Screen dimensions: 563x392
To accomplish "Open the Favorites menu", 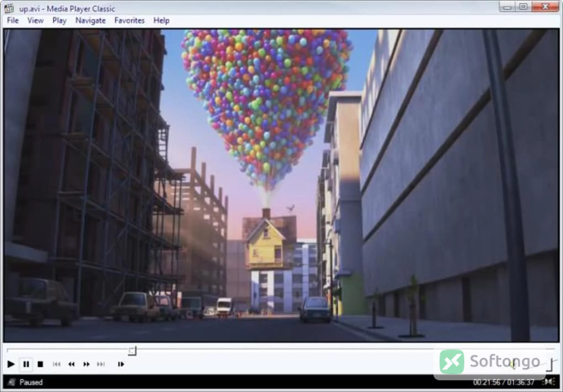I will tap(129, 21).
